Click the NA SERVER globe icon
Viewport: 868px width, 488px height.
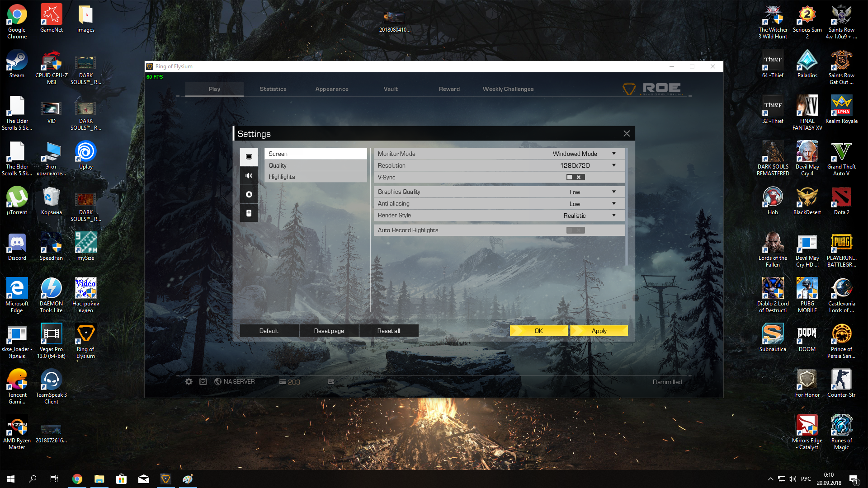click(218, 382)
